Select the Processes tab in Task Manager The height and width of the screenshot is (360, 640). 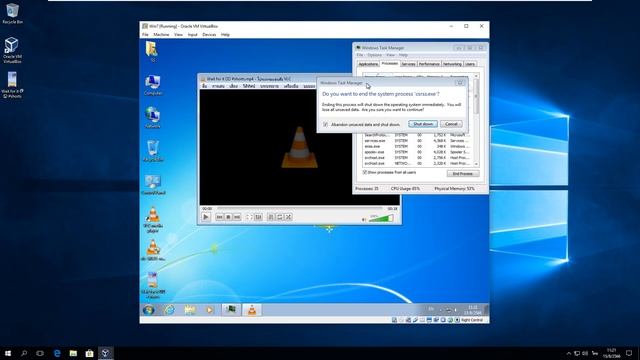click(x=389, y=63)
